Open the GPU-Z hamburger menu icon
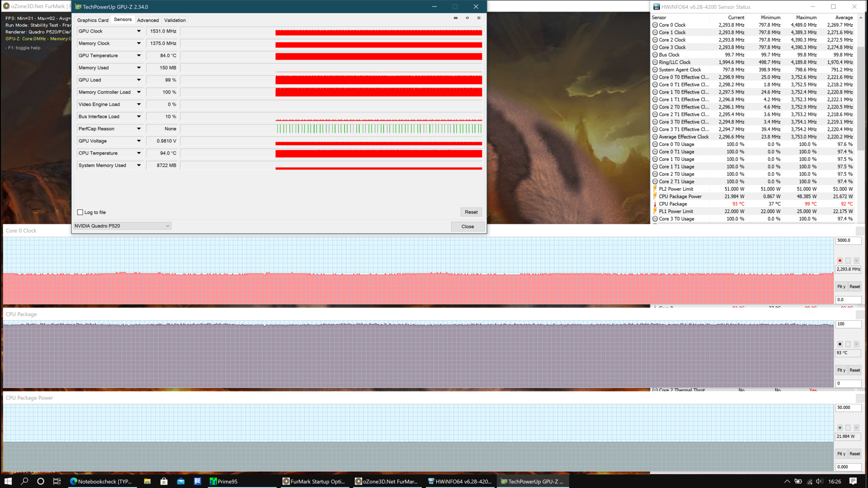Screen dimensions: 868x488 [x=479, y=18]
